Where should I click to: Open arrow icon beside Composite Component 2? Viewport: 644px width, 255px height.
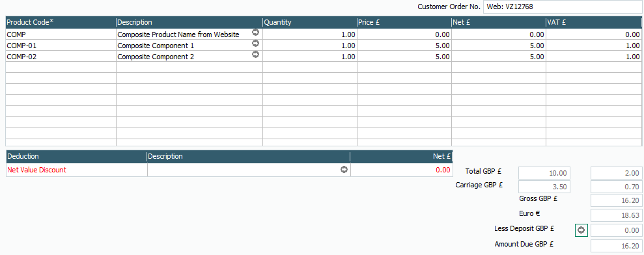(x=255, y=54)
